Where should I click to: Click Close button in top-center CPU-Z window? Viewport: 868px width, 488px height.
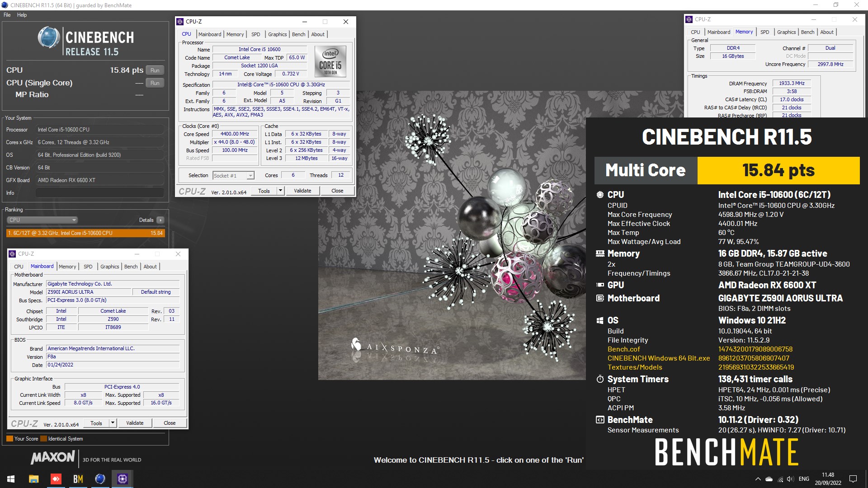(x=337, y=191)
